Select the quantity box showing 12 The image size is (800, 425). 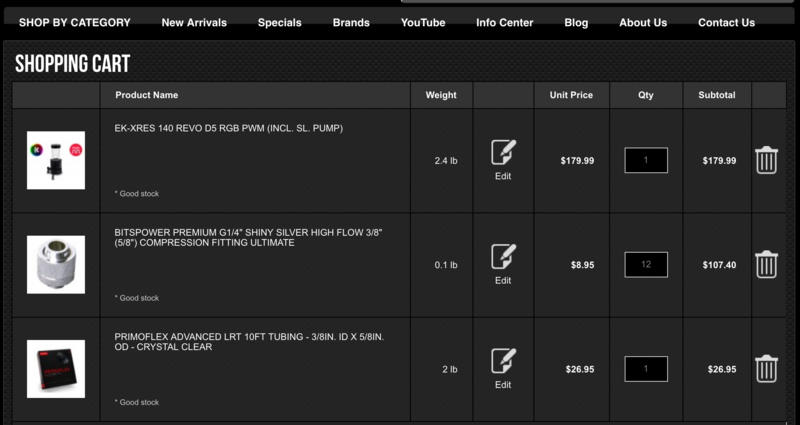click(646, 264)
